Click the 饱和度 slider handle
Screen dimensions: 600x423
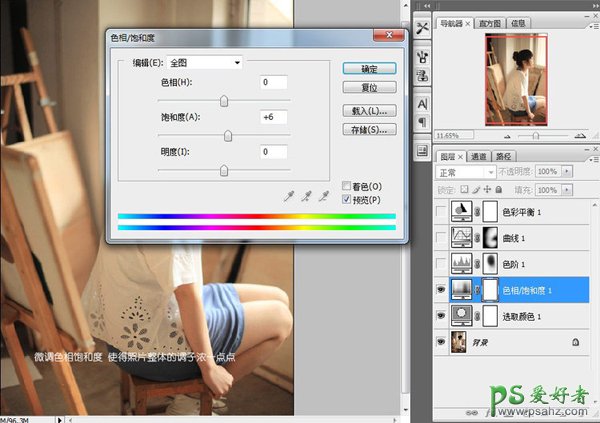tap(228, 135)
